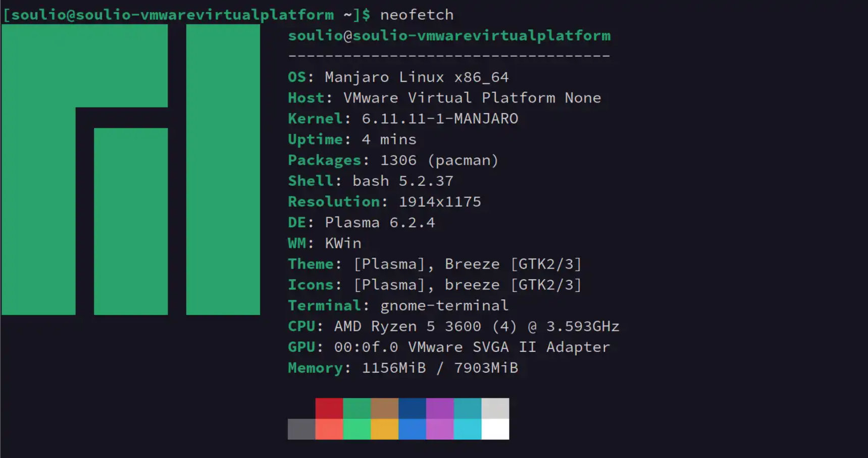Click the soulio@soulio-vmwarevirtualplatform header line
868x458 pixels.
tap(449, 35)
